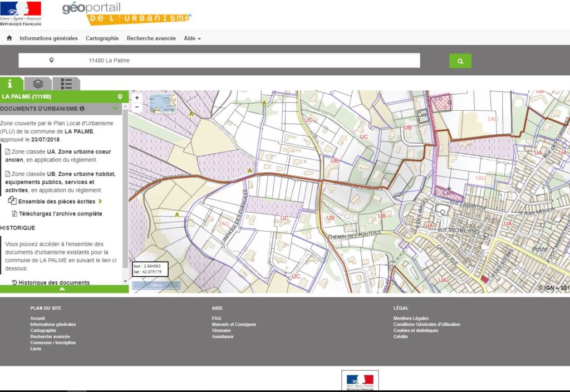Open Cartographie link in the footer

(43, 331)
